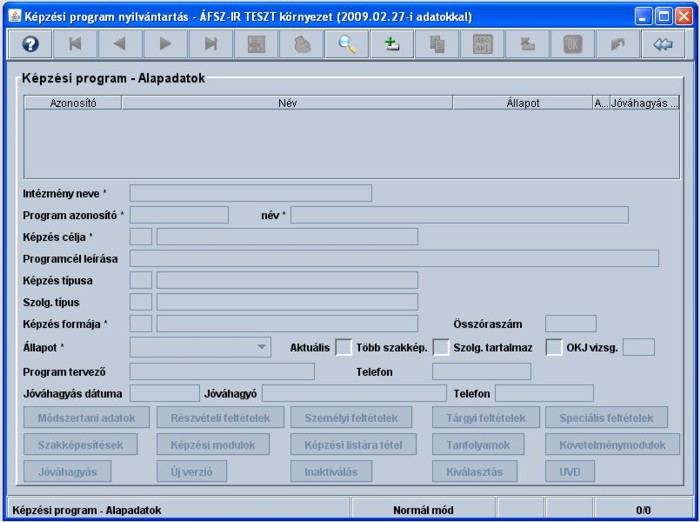Go to the next record
The image size is (700, 522).
point(166,44)
